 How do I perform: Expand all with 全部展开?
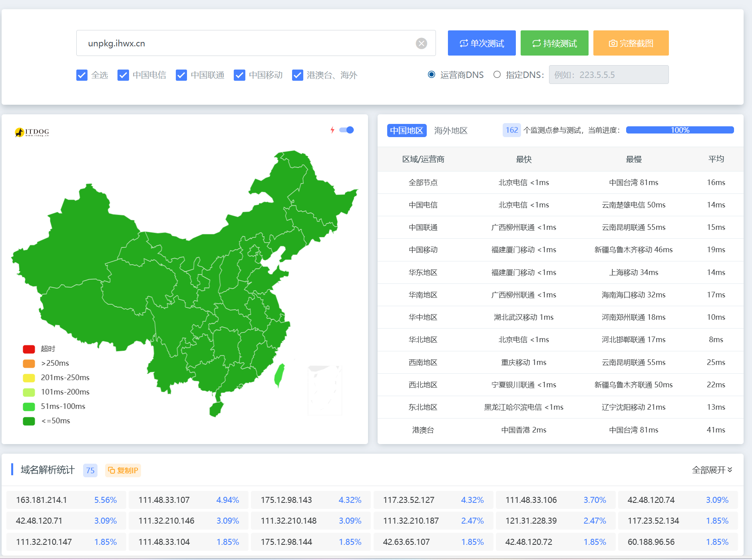[x=712, y=470]
